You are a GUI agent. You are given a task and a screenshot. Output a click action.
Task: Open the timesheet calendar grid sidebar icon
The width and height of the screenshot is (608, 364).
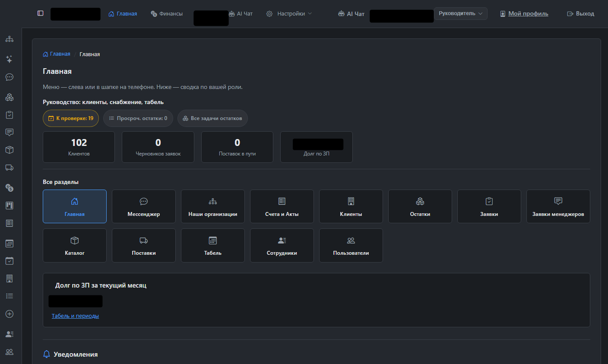9,244
